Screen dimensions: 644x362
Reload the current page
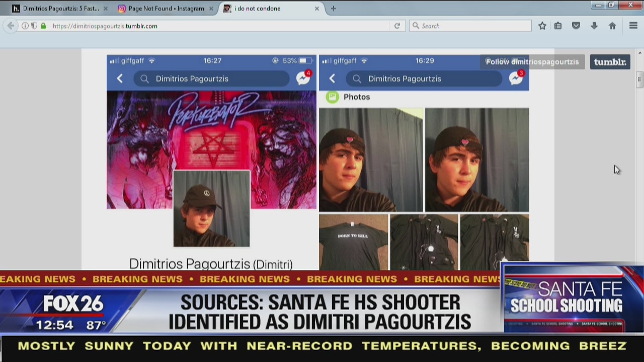click(397, 26)
